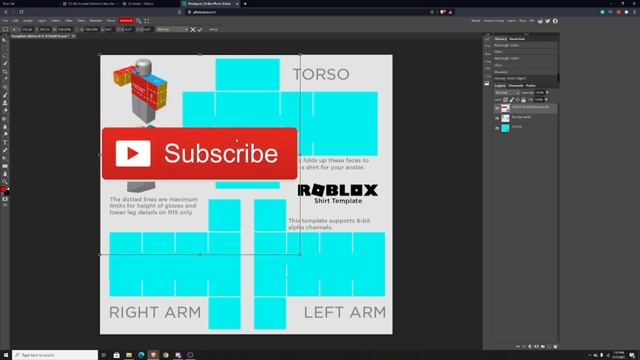Image resolution: width=640 pixels, height=360 pixels.
Task: Switch to the Channels tab
Action: click(x=516, y=86)
